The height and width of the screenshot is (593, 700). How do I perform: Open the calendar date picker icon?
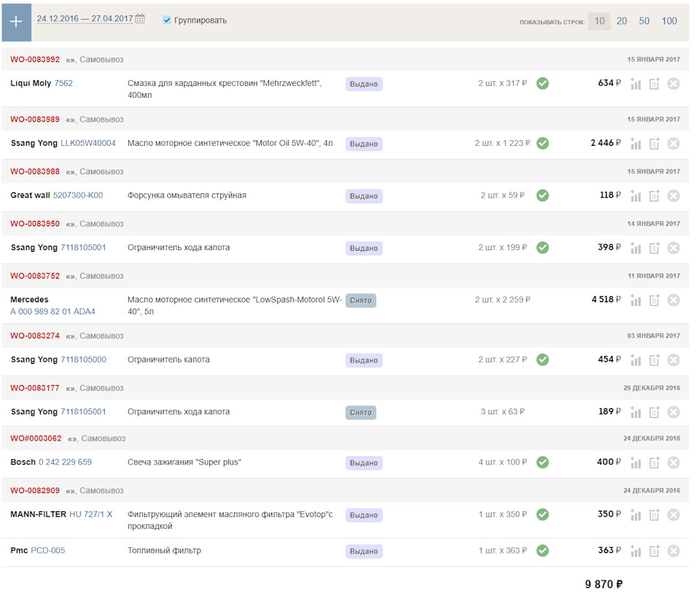(x=140, y=19)
